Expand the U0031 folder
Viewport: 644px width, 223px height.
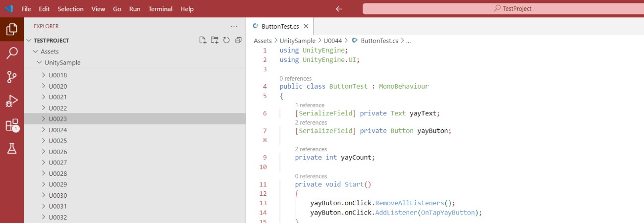134,206
